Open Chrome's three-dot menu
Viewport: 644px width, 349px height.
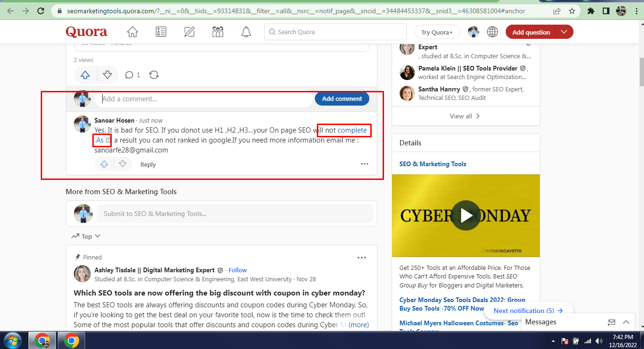[636, 10]
